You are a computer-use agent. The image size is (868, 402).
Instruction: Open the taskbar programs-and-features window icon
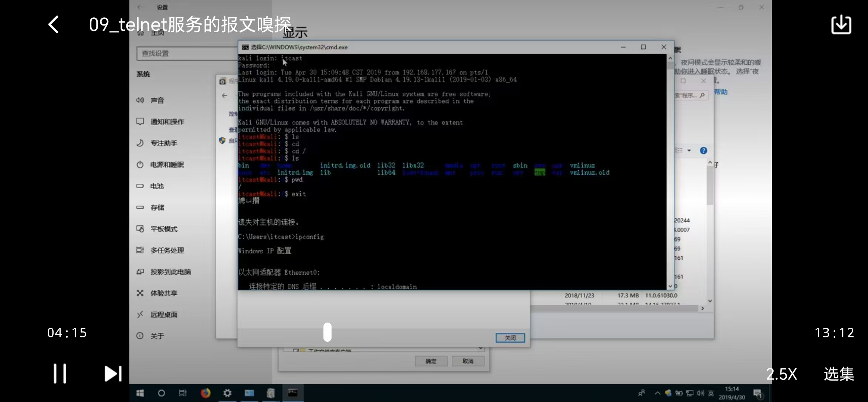(x=271, y=393)
